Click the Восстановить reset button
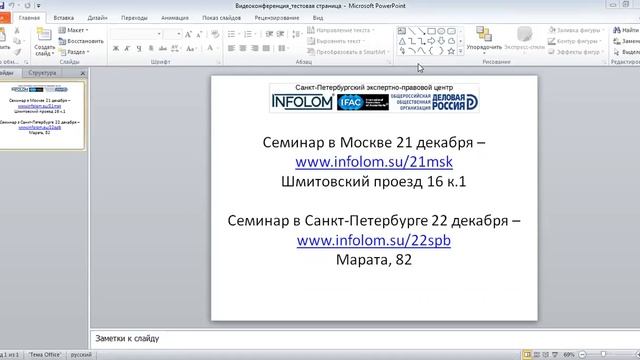 (x=81, y=41)
